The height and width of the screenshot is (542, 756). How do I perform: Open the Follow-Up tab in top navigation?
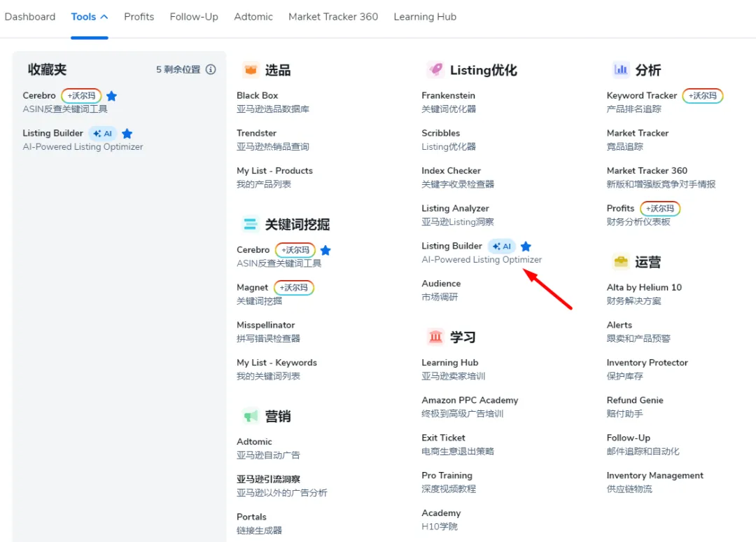(194, 17)
